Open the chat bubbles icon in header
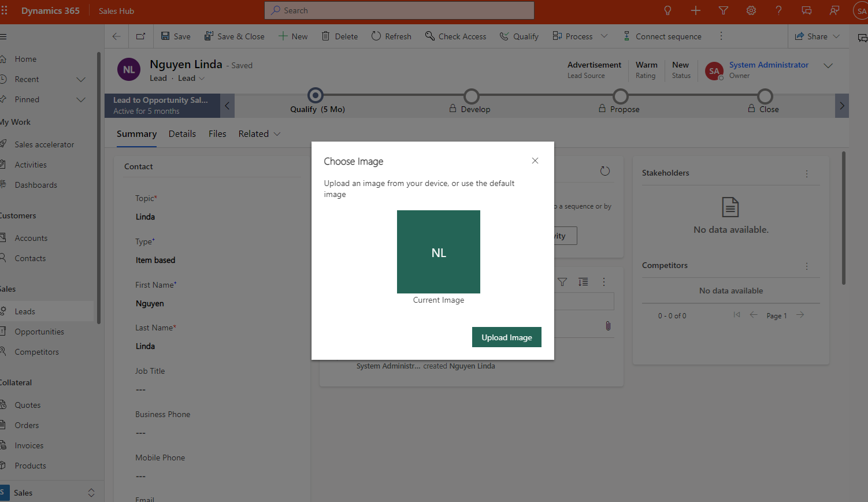This screenshot has width=868, height=502. coord(806,10)
